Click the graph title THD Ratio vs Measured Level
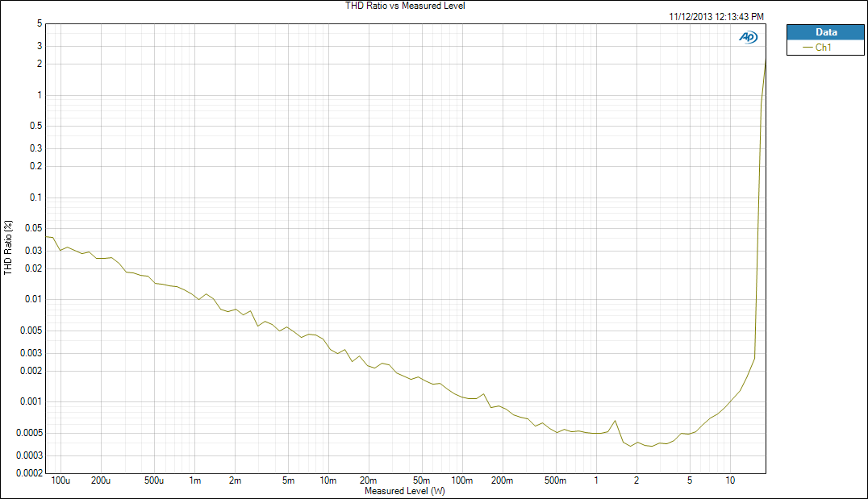The image size is (868, 499). coord(405,6)
